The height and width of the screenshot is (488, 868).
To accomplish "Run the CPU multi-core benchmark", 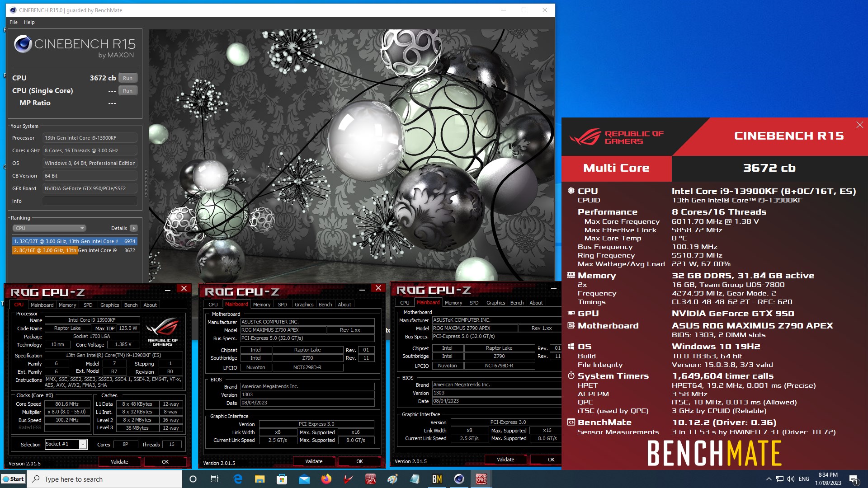I will pyautogui.click(x=128, y=78).
